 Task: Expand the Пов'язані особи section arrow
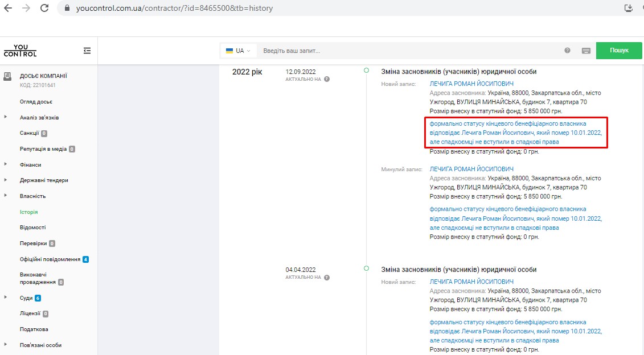tap(5, 344)
